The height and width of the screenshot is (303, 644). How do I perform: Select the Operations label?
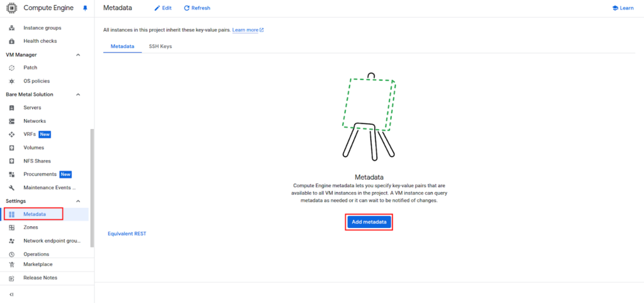click(36, 254)
